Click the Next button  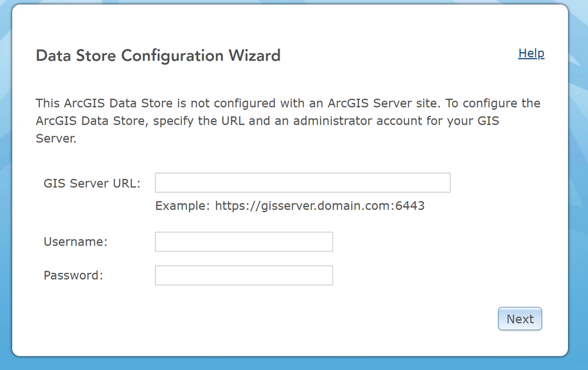coord(520,319)
